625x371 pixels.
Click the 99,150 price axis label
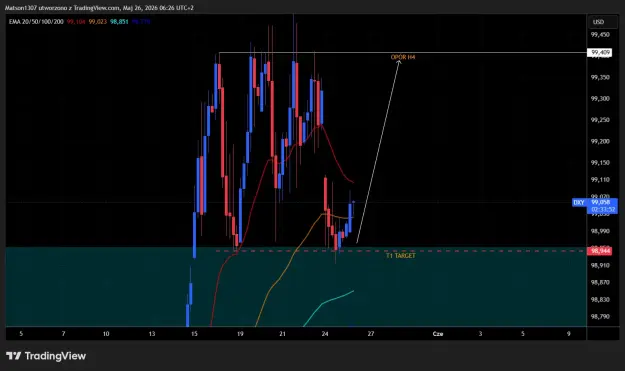600,163
